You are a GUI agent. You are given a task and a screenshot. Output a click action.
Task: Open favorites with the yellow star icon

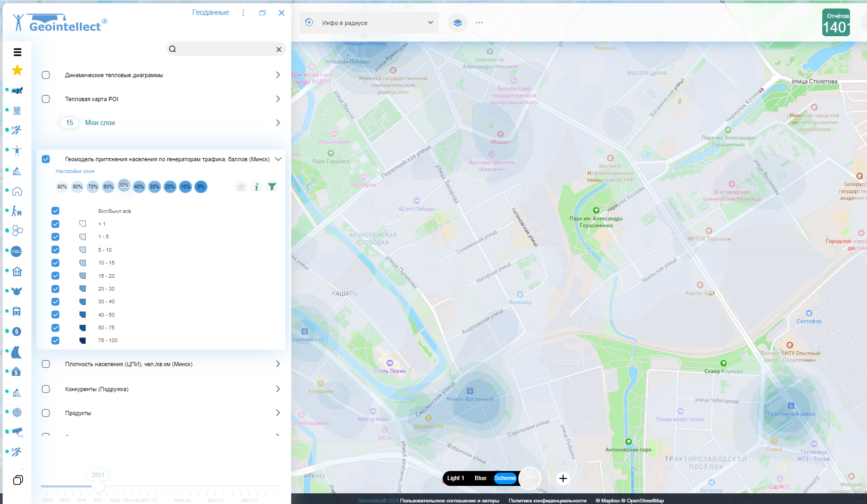tap(17, 70)
